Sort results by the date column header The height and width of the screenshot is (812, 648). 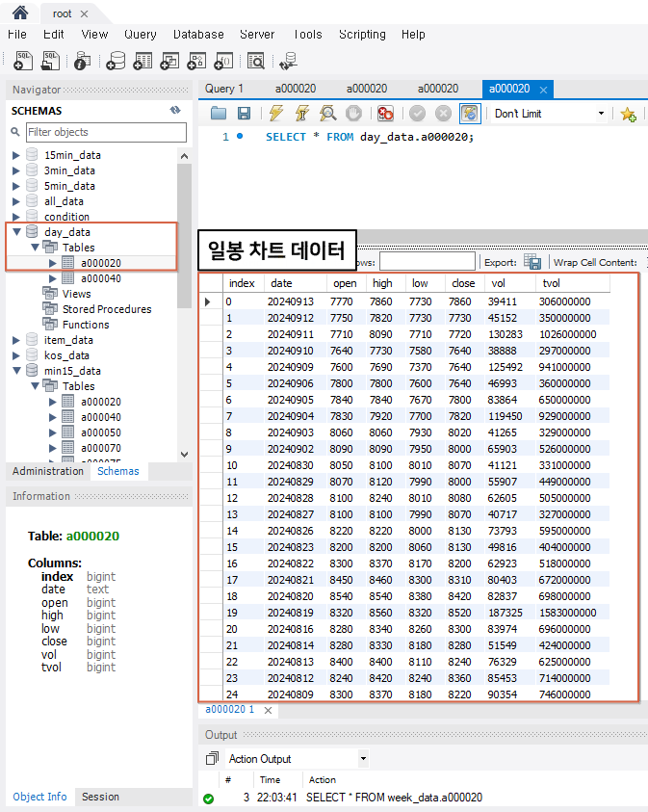(295, 283)
